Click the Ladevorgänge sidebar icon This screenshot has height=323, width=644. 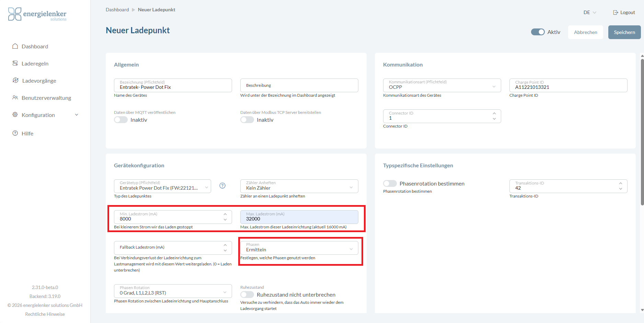[15, 81]
